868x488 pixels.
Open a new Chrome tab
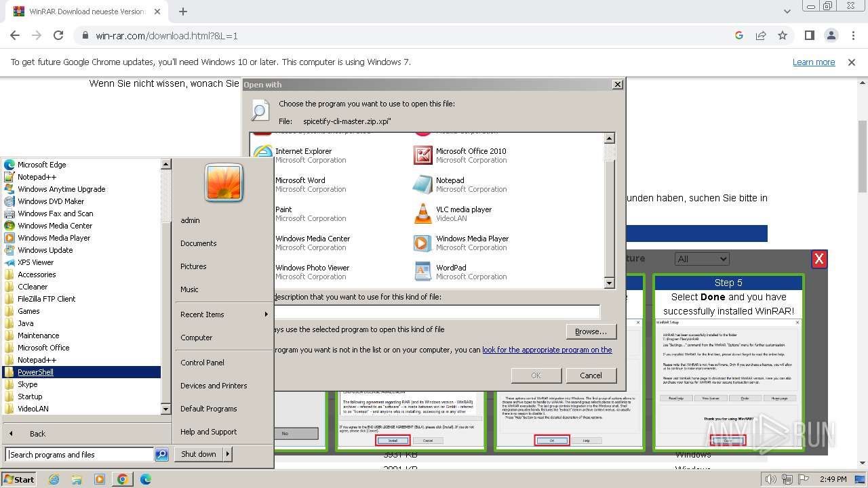pos(183,12)
